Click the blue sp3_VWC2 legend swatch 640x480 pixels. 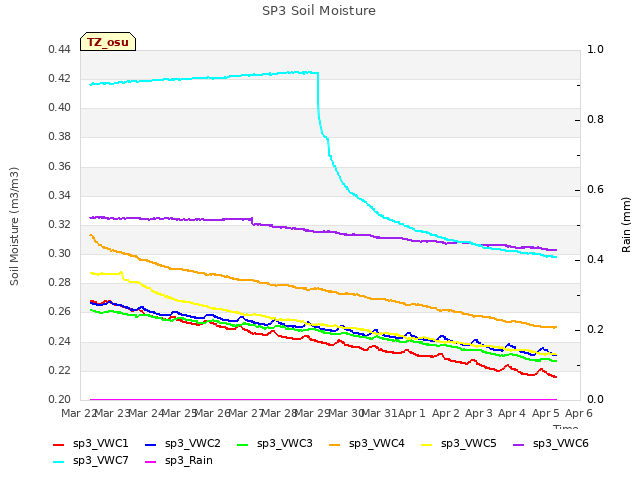[151, 444]
